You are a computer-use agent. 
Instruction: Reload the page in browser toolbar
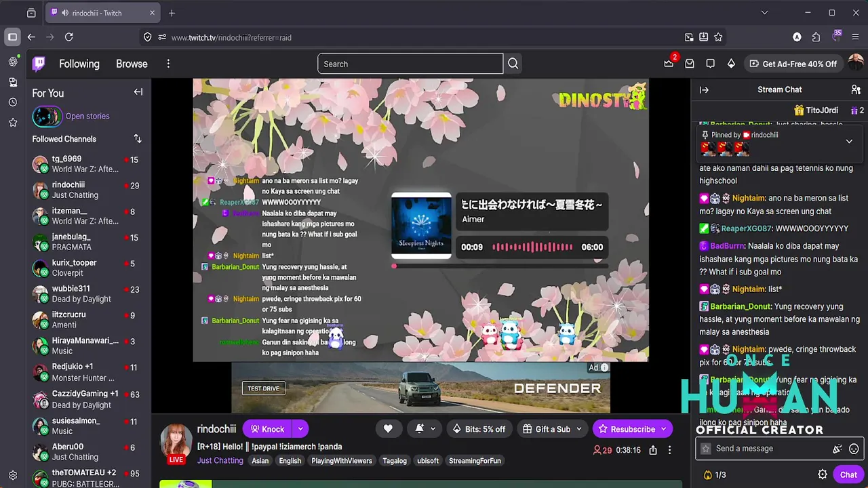coord(68,37)
